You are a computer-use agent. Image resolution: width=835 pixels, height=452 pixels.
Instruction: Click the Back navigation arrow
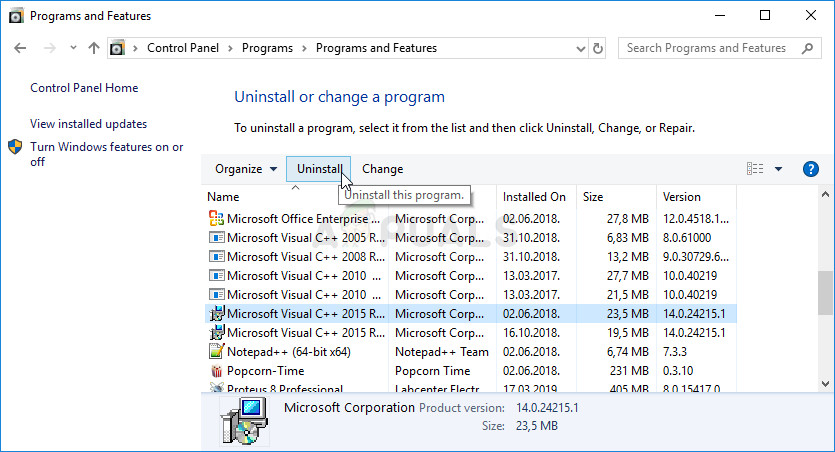coord(21,48)
